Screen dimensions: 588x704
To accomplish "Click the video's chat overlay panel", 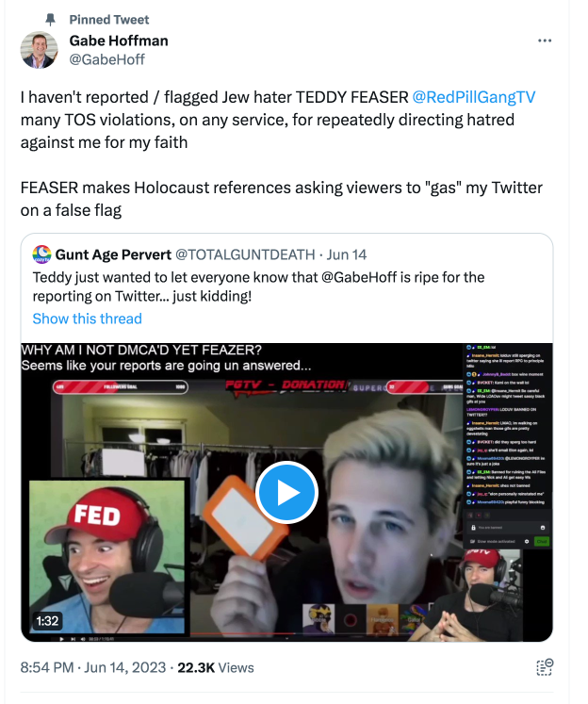I will pyautogui.click(x=508, y=446).
